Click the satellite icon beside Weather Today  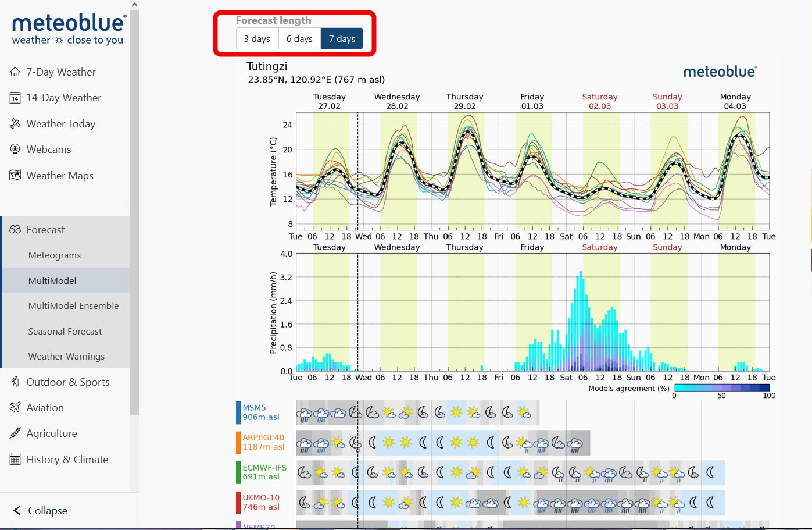point(15,123)
